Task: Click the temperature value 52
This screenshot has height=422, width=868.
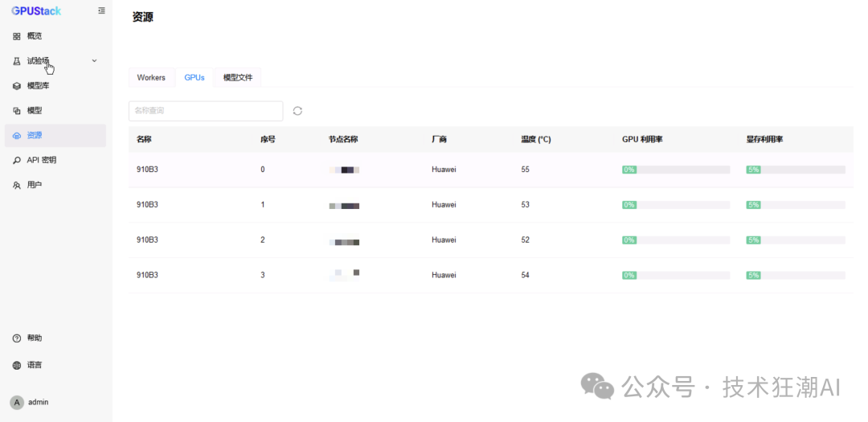Action: pos(526,240)
